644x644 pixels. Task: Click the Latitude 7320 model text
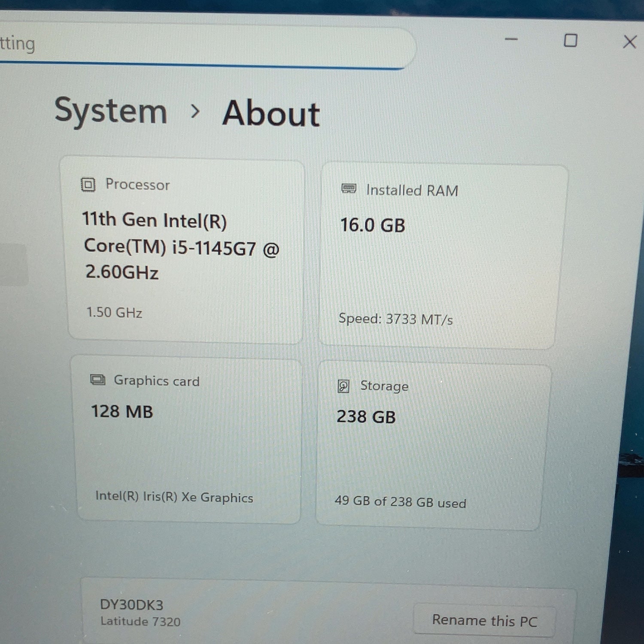[140, 621]
